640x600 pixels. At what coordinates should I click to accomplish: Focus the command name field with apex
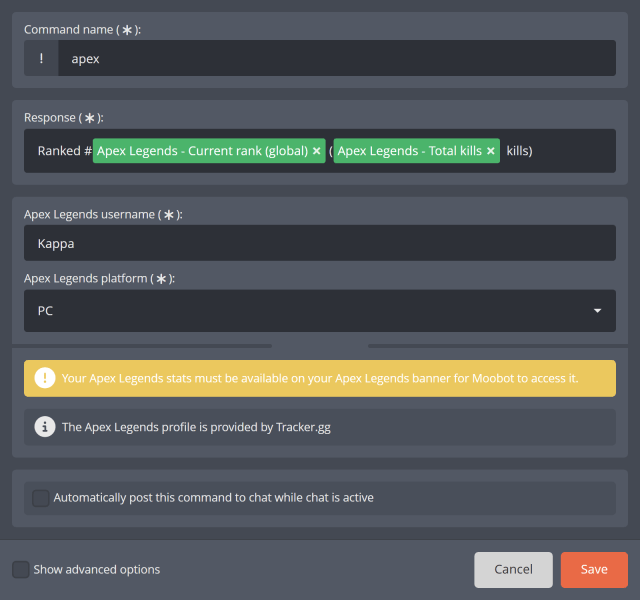tap(337, 58)
